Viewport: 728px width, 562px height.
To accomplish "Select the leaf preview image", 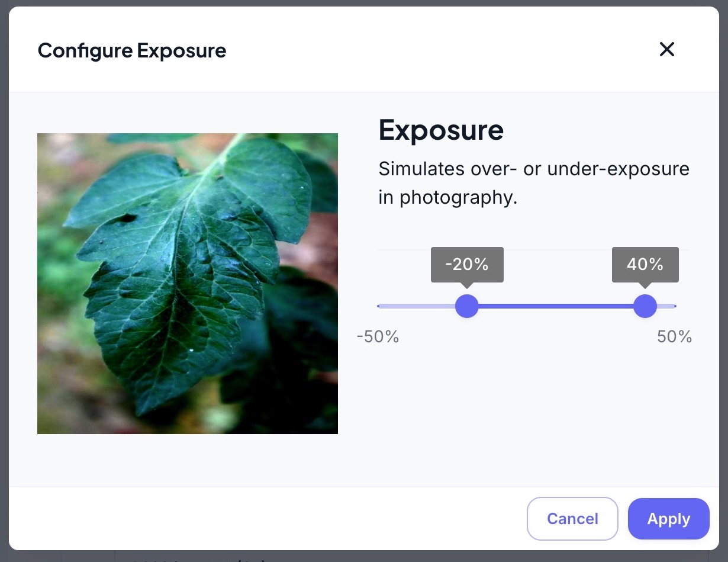I will [x=188, y=284].
